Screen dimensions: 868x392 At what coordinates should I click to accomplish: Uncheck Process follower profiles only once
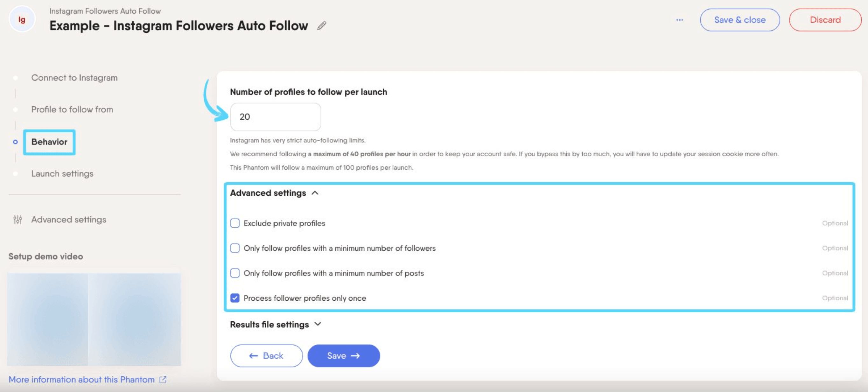(235, 298)
